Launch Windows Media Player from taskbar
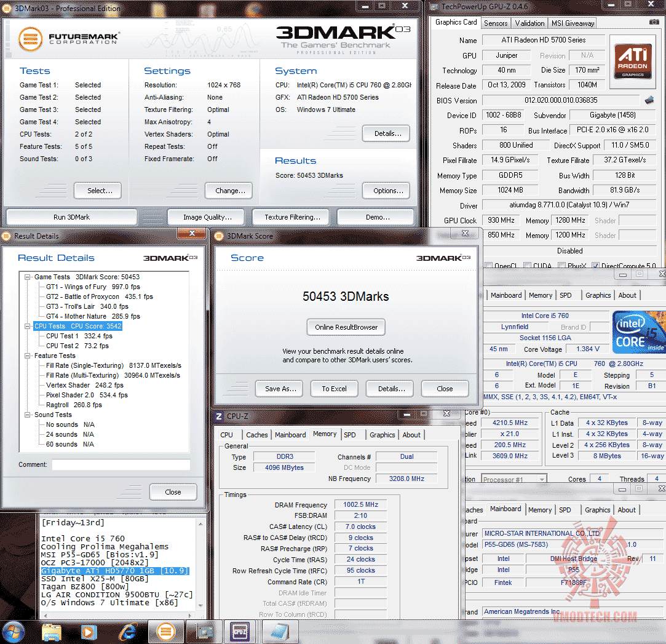The height and width of the screenshot is (644, 666). (x=89, y=632)
